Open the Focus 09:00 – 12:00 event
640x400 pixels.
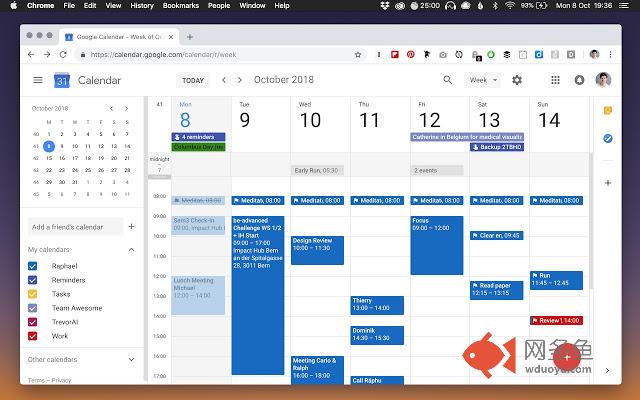point(437,245)
